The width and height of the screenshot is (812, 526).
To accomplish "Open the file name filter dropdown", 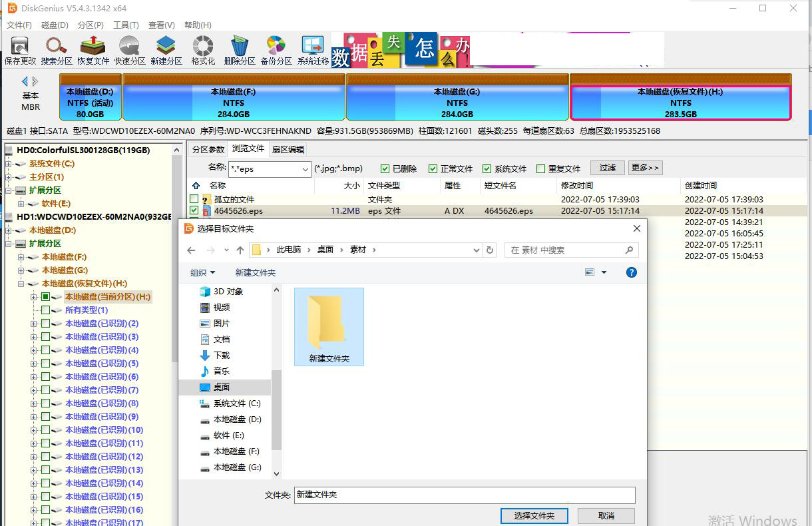I will (x=305, y=169).
